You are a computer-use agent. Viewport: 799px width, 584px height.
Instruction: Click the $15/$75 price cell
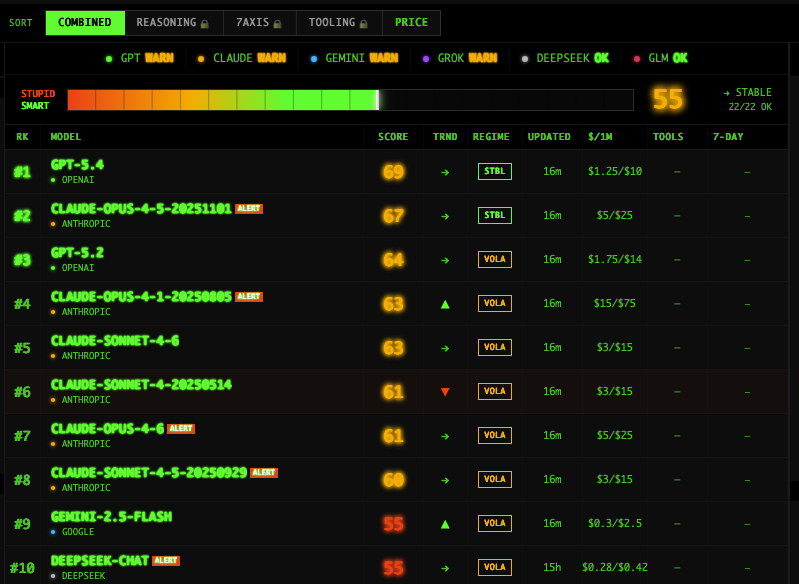click(x=615, y=303)
